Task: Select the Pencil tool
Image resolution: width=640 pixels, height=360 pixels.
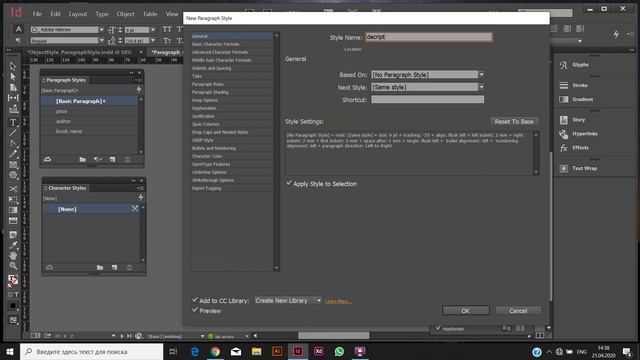Action: [13, 154]
